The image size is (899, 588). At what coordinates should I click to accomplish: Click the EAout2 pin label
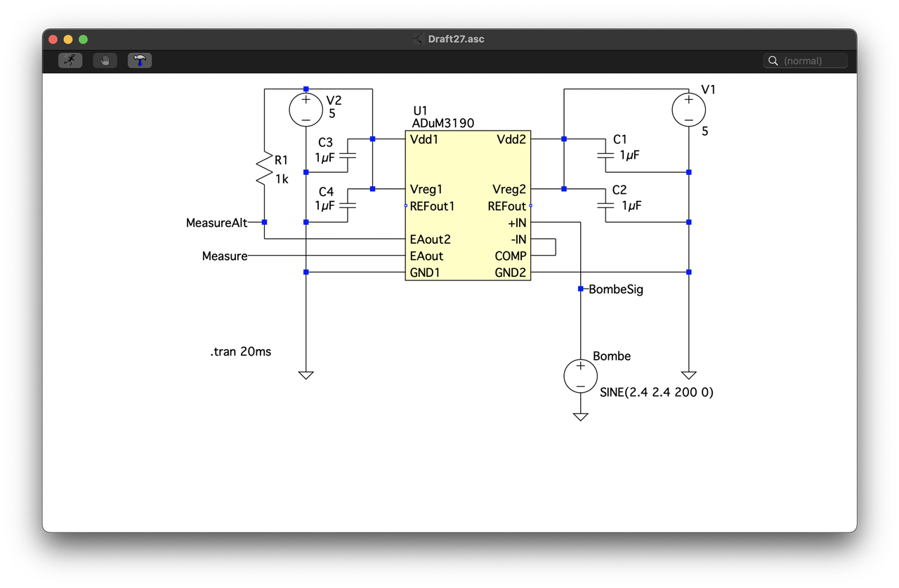tap(430, 240)
